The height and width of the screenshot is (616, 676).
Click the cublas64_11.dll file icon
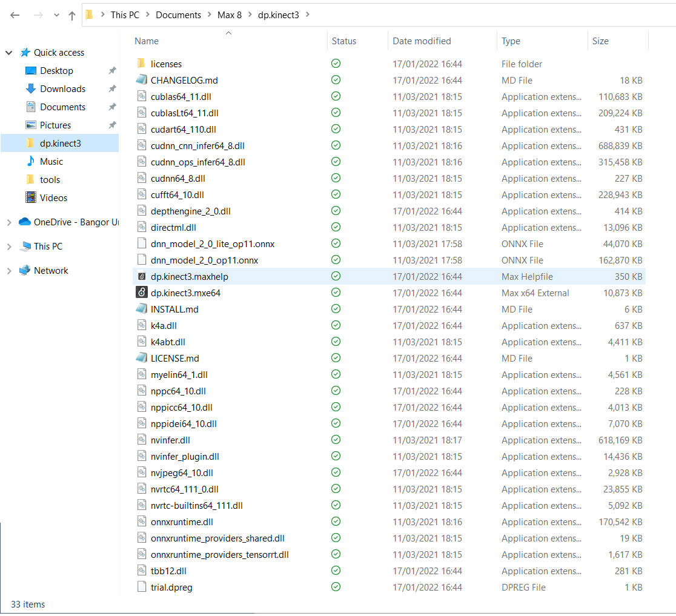141,96
